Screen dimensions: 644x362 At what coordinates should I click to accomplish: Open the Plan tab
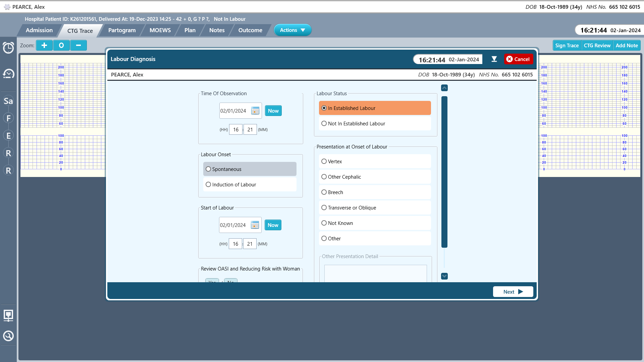tap(190, 30)
